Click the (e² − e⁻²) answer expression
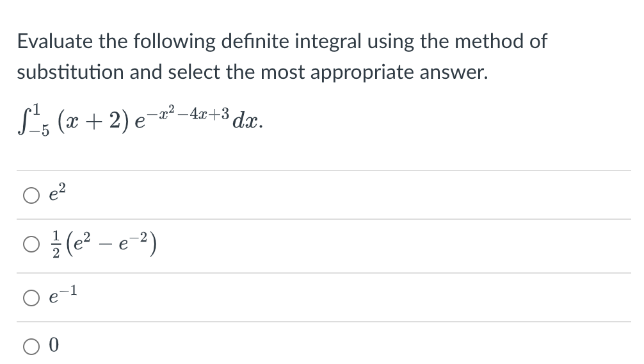Screen dimensions: 644x364 (x=111, y=244)
